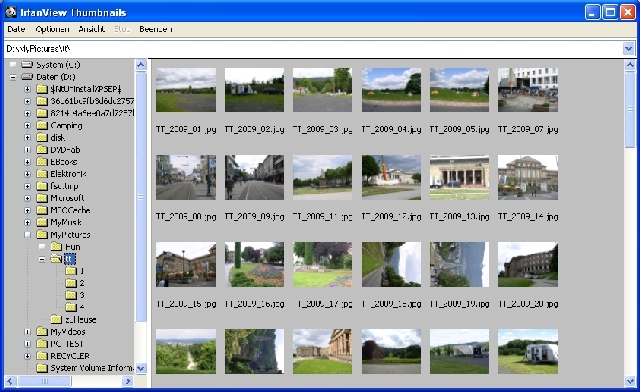Click the file name TT_2009_12.jpg
640x392 pixels.
click(x=391, y=217)
